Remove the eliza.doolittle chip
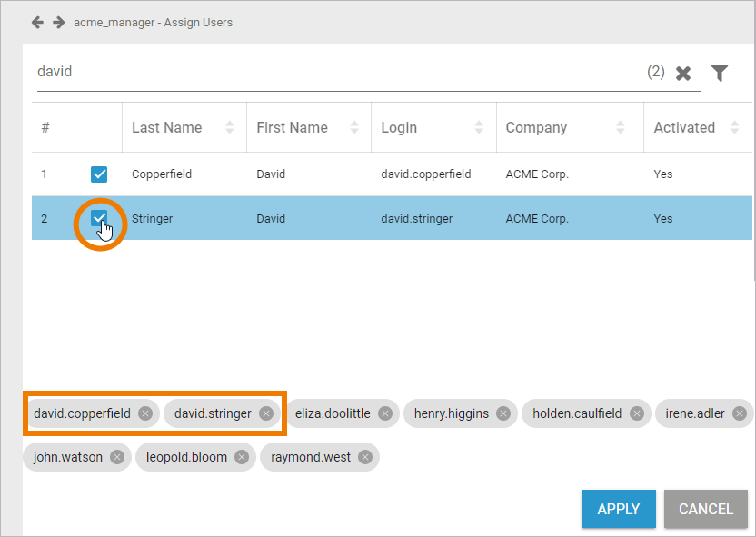This screenshot has width=756, height=537. [385, 413]
